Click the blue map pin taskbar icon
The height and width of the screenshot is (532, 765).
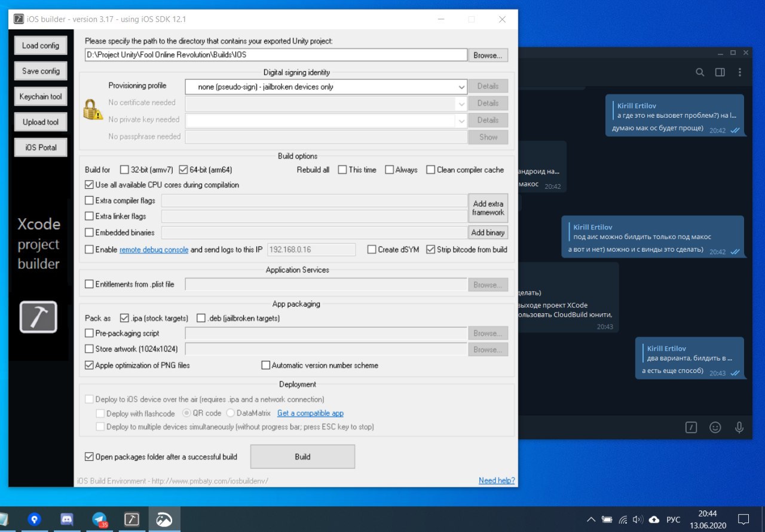(35, 519)
